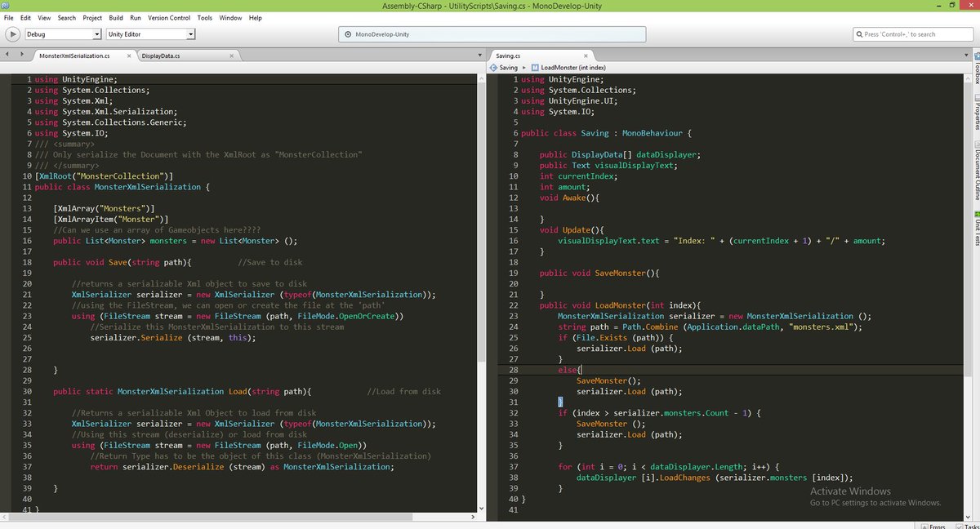The width and height of the screenshot is (980, 529).
Task: Click 'File.Exists (path)' on line 25
Action: 620,337
